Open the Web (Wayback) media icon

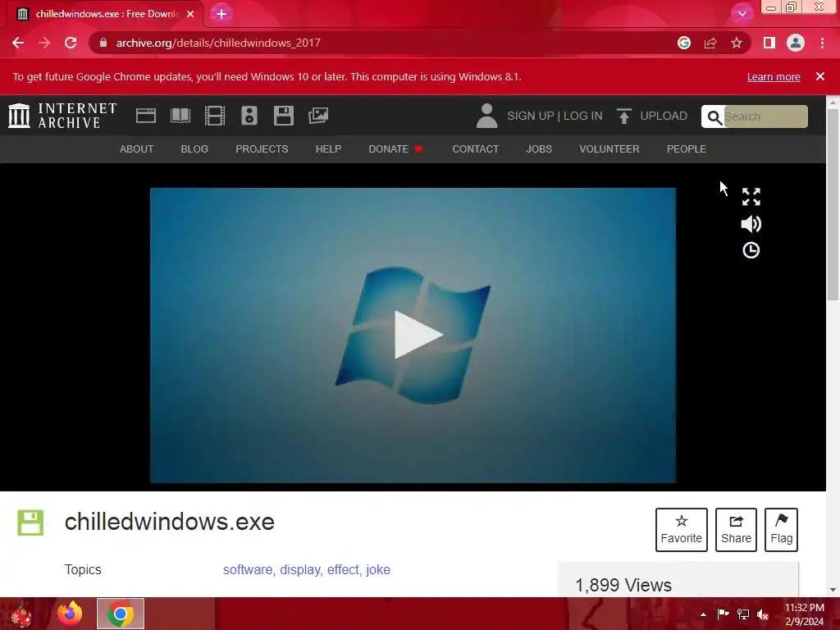146,116
